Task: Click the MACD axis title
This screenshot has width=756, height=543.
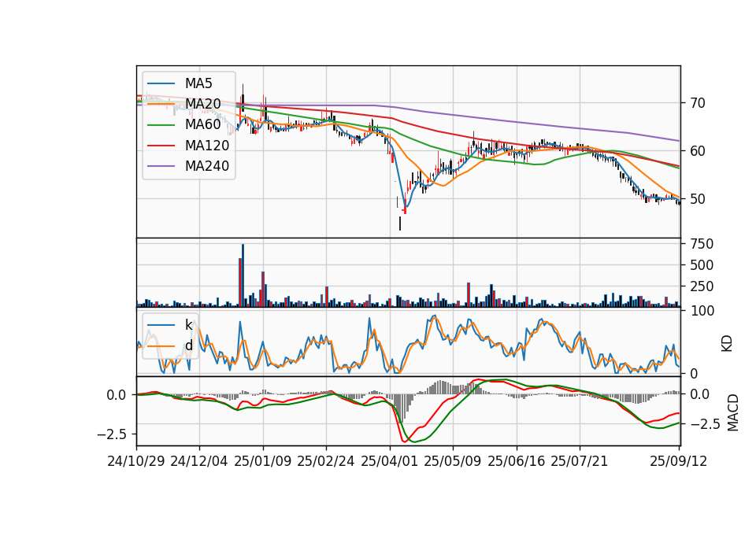Action: tap(733, 412)
